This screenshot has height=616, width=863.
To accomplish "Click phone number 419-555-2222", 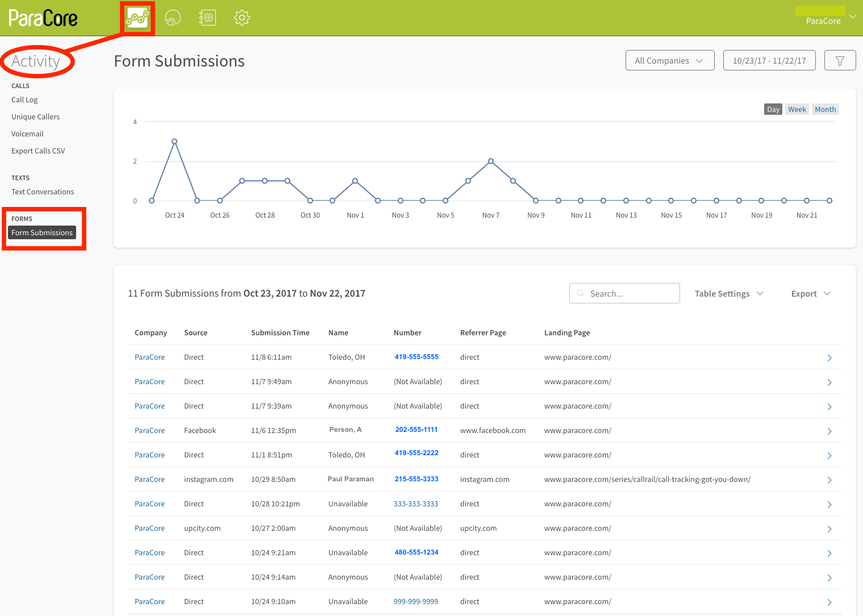I will [416, 453].
